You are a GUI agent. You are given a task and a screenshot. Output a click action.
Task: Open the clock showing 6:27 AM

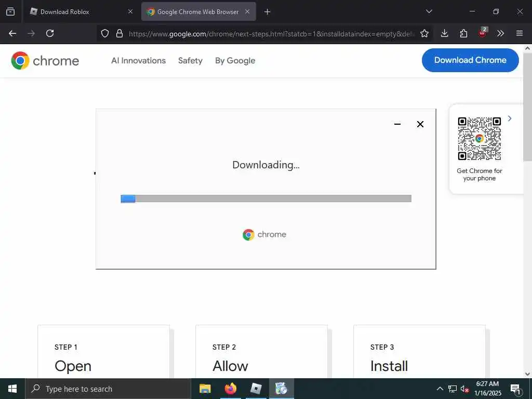pyautogui.click(x=487, y=389)
